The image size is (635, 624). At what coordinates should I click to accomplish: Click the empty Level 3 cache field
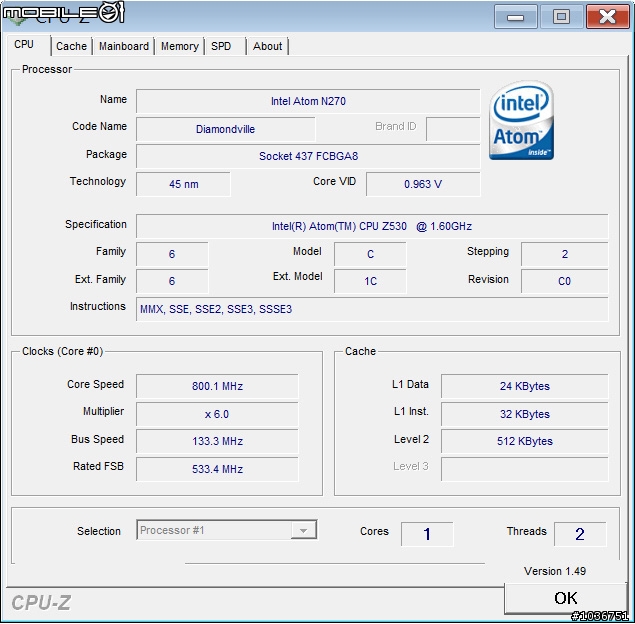(524, 469)
